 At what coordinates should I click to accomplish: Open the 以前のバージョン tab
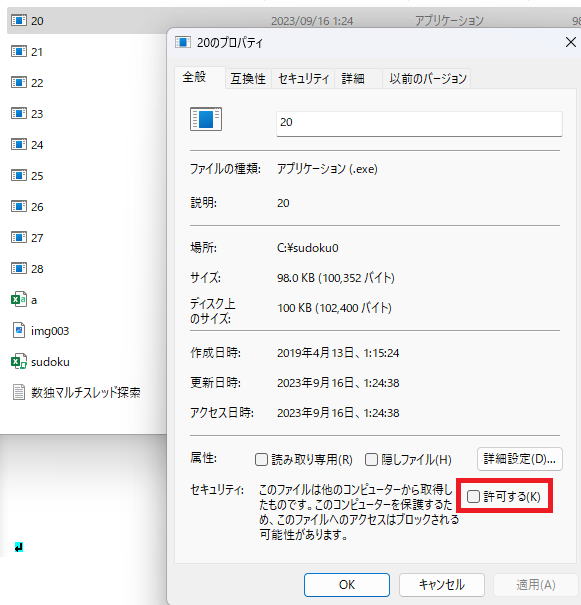[x=427, y=79]
